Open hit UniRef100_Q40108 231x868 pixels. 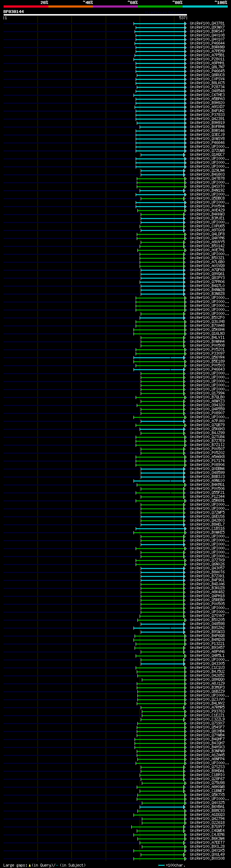(x=207, y=35)
